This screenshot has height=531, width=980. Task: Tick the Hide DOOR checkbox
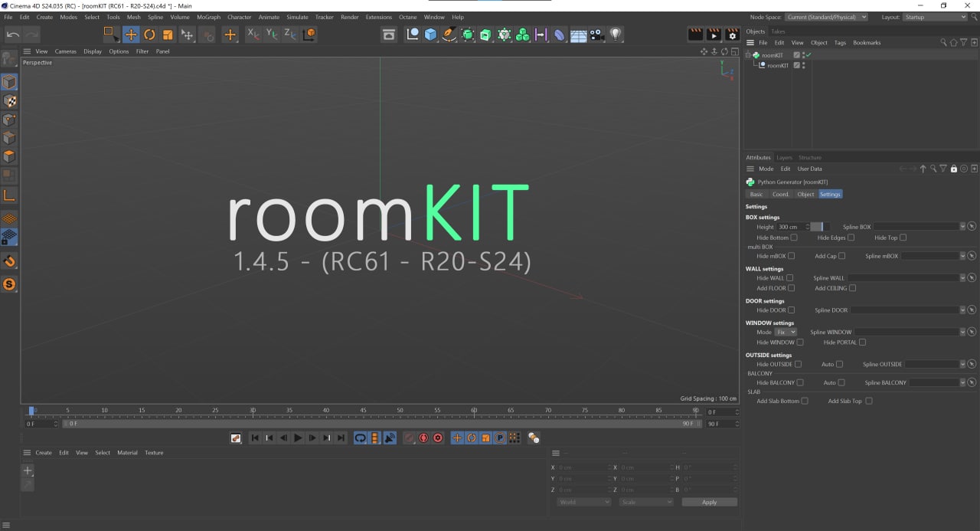point(792,310)
